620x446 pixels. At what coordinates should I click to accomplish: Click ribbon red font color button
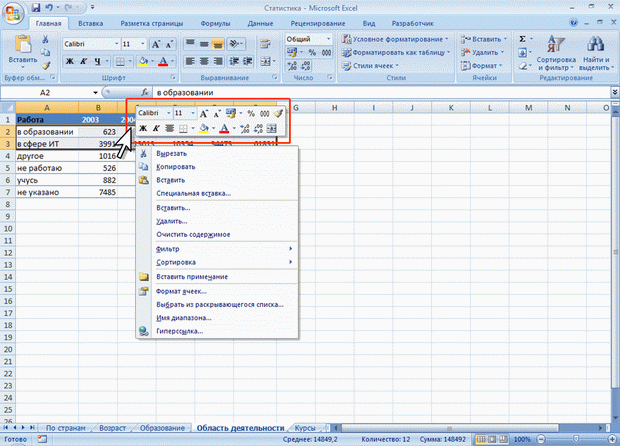[x=163, y=61]
